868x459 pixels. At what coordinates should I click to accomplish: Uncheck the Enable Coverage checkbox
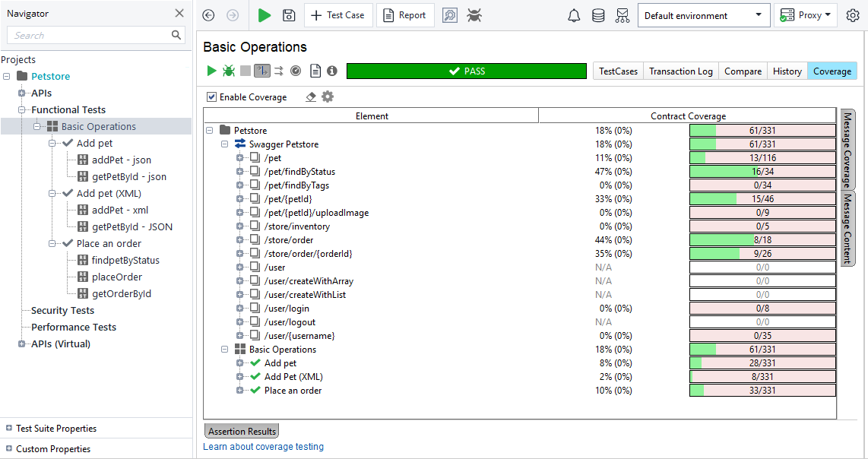pos(211,97)
